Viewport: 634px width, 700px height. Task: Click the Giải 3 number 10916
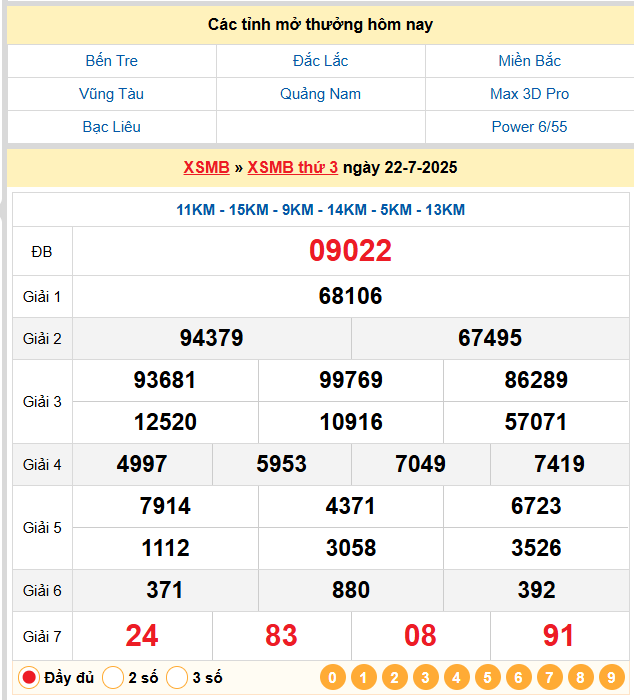(x=351, y=422)
